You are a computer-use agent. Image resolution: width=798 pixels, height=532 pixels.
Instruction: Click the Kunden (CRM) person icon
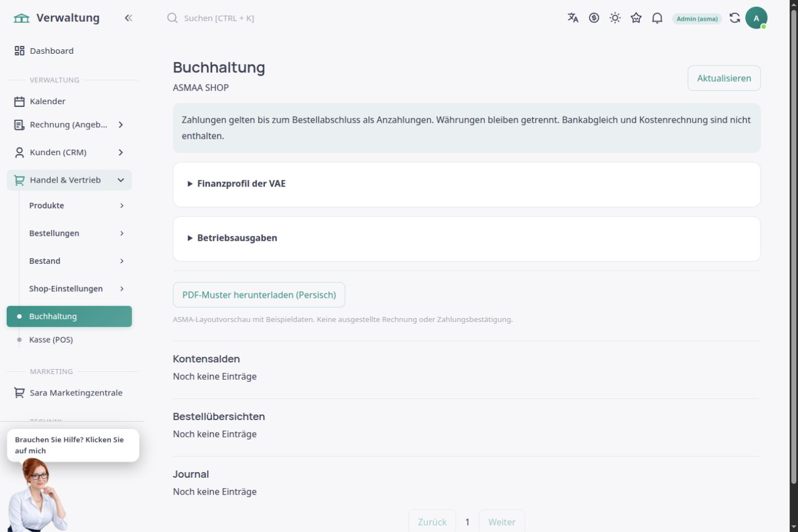20,152
